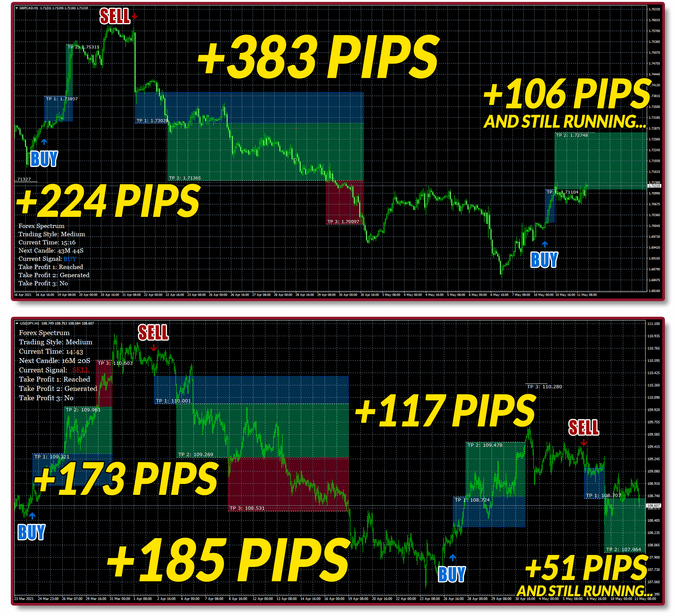Click 'Next Candle: 16M 20S' text
This screenshot has width=675, height=616.
pos(54,361)
